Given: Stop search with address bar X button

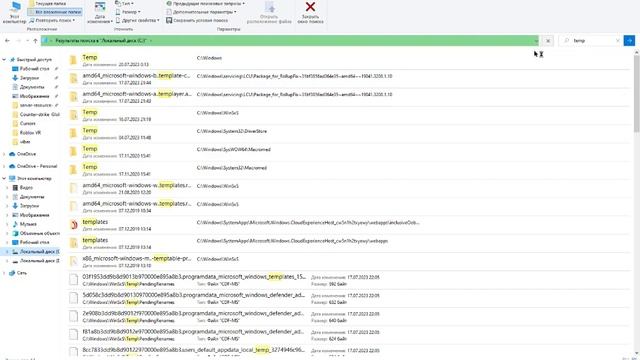Looking at the screenshot, I should point(548,41).
